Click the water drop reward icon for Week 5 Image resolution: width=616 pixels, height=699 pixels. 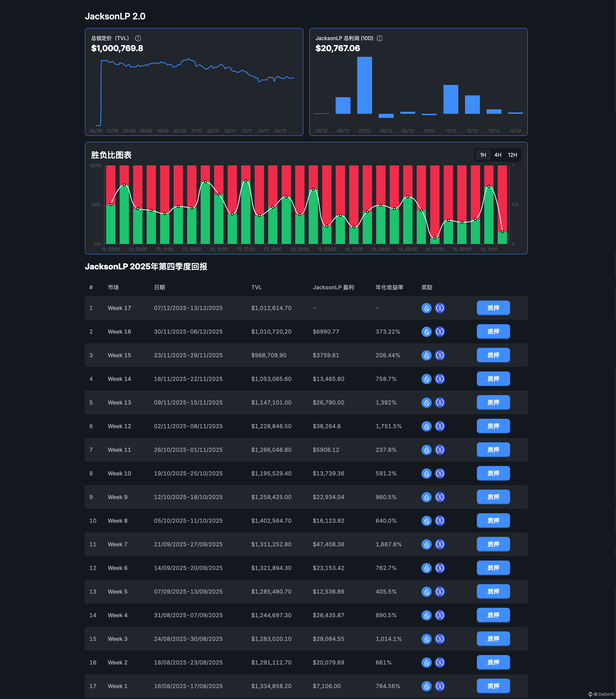pyautogui.click(x=426, y=592)
